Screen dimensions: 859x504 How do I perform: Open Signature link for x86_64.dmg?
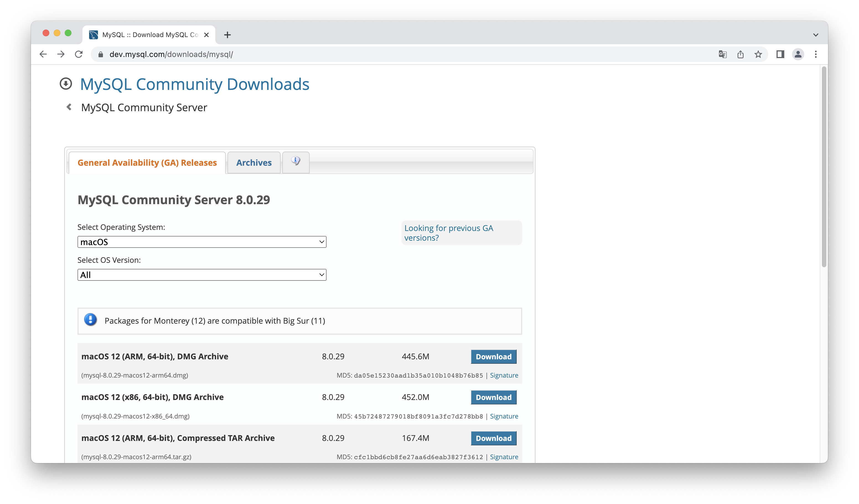pos(504,416)
